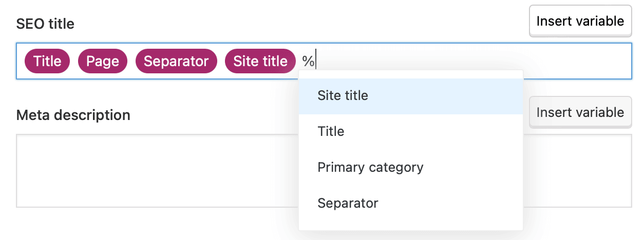The image size is (644, 240).
Task: Click the SEO title label
Action: click(45, 24)
